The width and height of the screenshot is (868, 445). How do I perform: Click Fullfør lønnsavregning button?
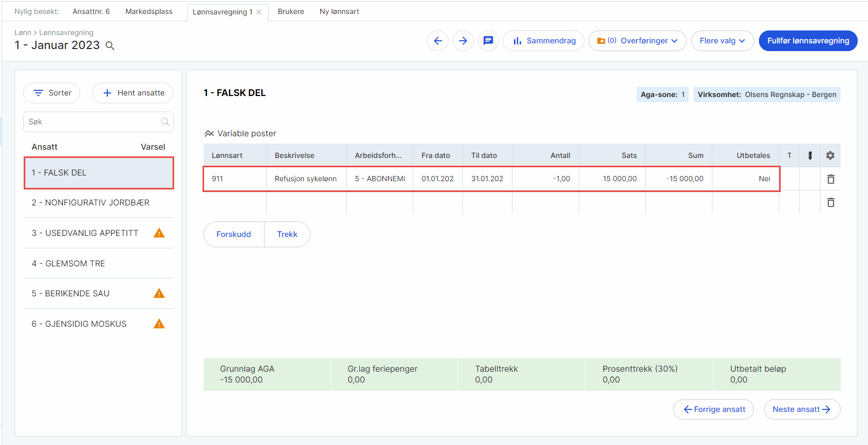(808, 41)
